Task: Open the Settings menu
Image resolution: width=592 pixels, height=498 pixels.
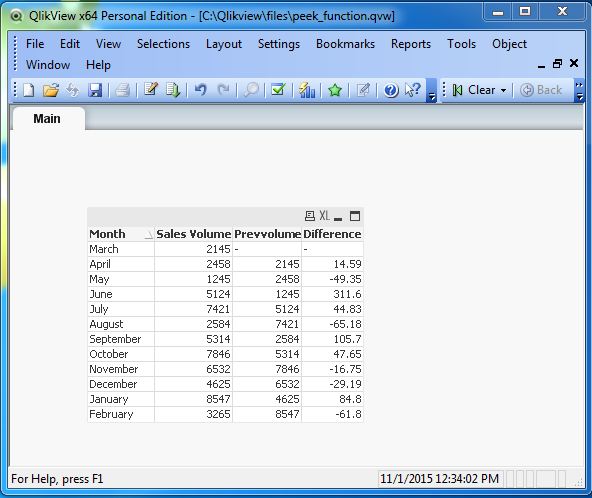Action: coord(279,44)
